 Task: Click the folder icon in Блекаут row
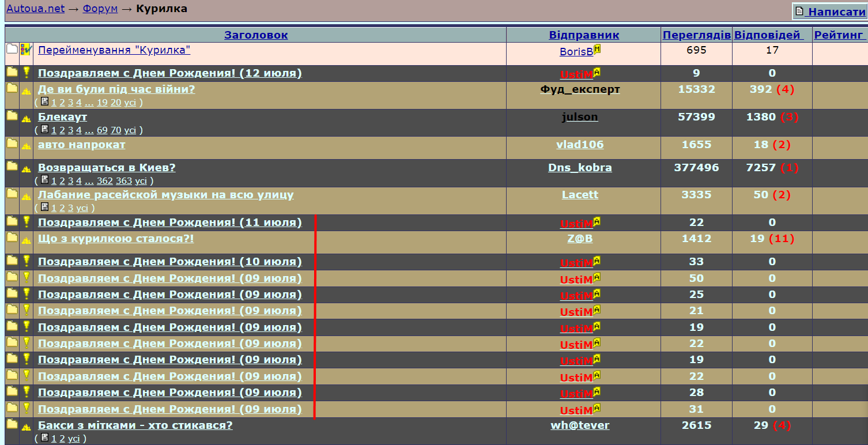click(12, 116)
